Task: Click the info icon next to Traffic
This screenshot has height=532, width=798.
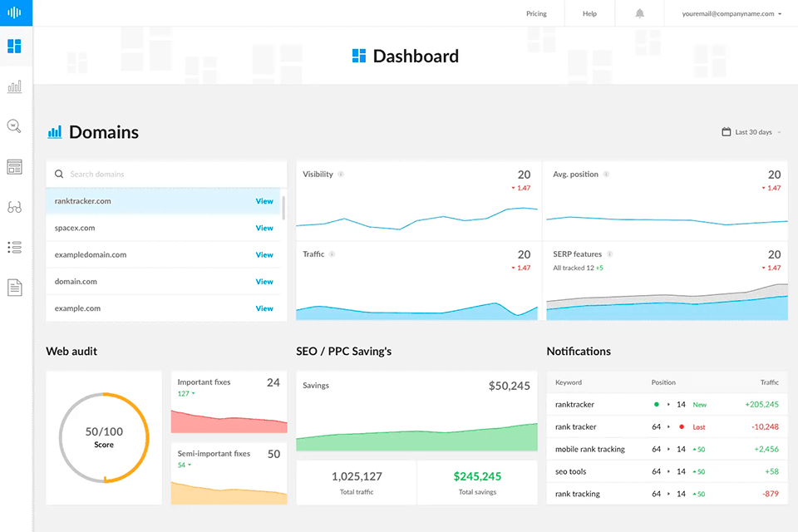Action: tap(332, 254)
